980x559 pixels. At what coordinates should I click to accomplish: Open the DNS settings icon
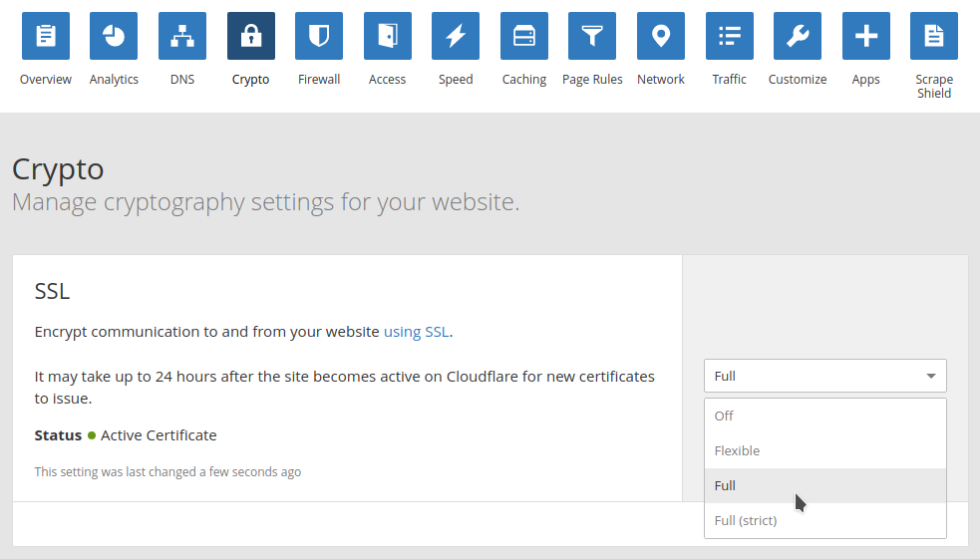pyautogui.click(x=182, y=37)
